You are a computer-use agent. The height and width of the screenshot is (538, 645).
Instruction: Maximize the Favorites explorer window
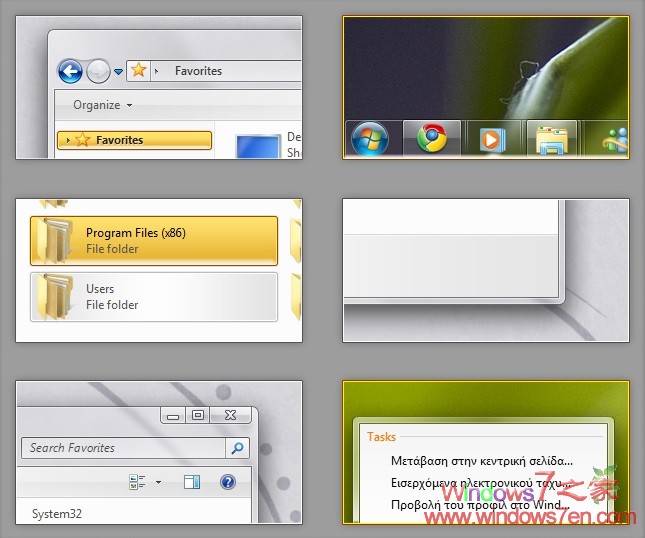pyautogui.click(x=198, y=415)
